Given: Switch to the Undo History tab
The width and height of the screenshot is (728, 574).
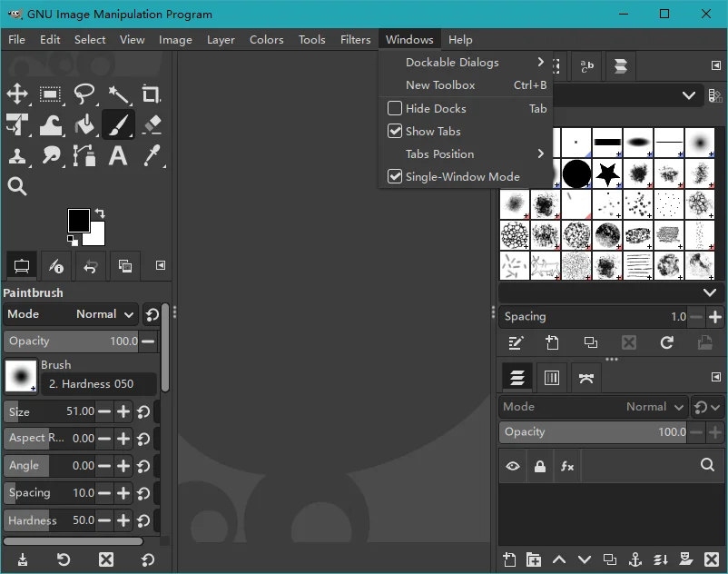Looking at the screenshot, I should [91, 266].
